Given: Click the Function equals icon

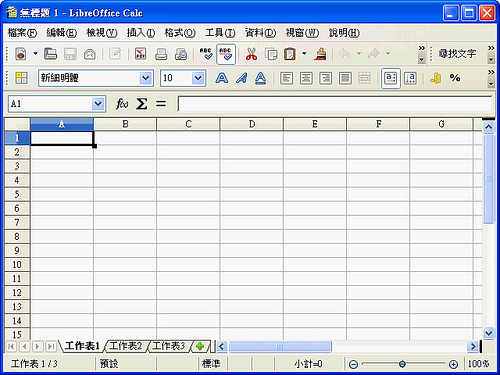Looking at the screenshot, I should click(161, 104).
